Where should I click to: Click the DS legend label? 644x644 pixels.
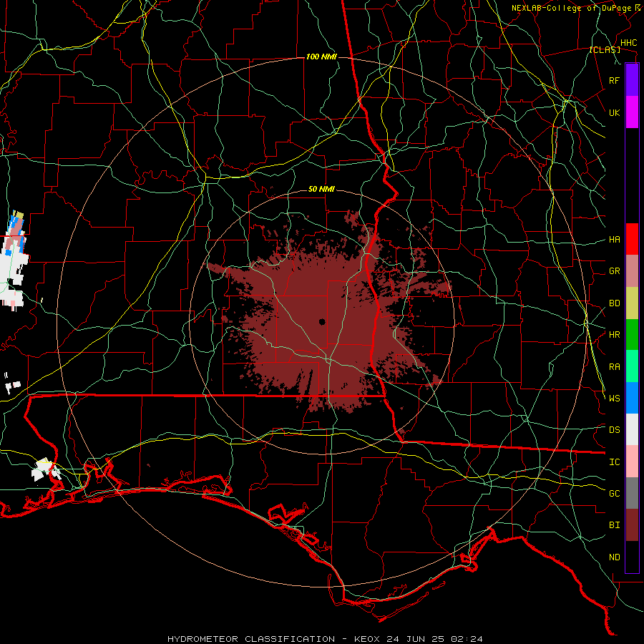pos(614,430)
